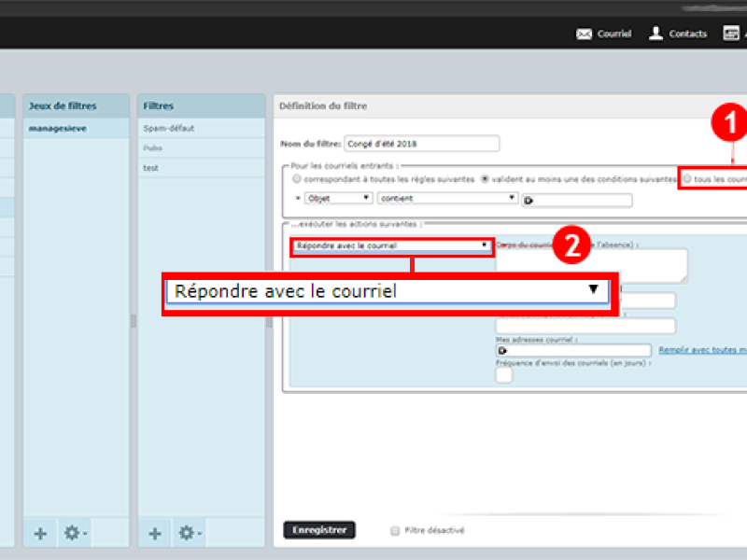Select 'correspondant à toutes les règles' radio
The width and height of the screenshot is (747, 560).
click(297, 179)
